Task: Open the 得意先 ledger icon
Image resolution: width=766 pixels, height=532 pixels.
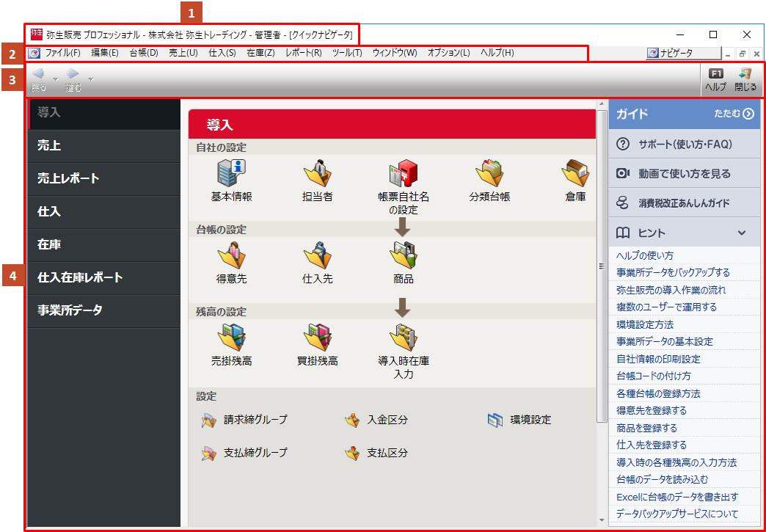Action: click(x=231, y=256)
